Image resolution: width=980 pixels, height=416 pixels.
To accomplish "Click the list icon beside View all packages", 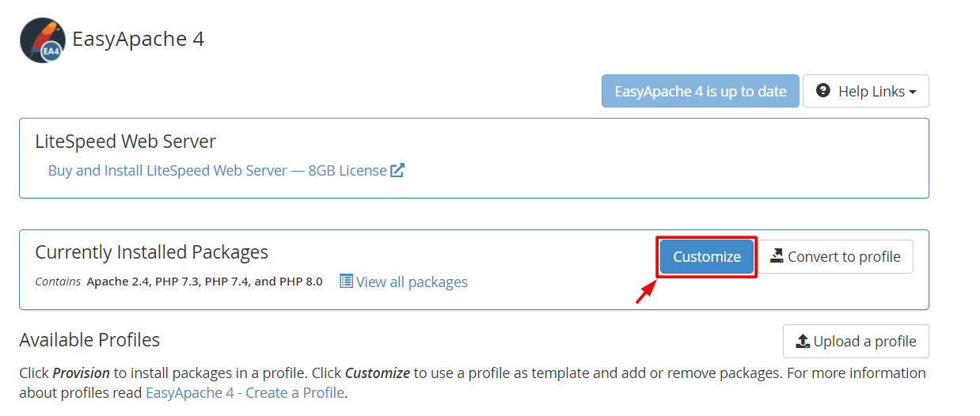I will (x=346, y=281).
